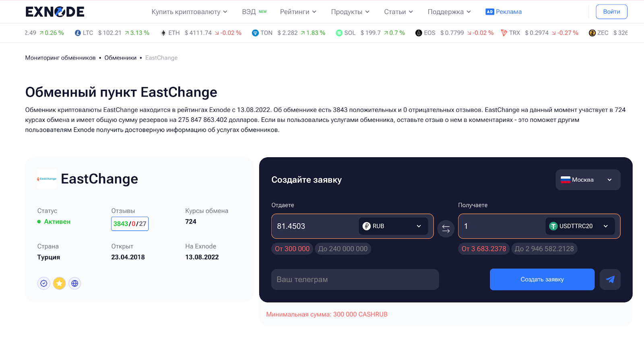Open the 3843/0/27 reviews counter
The height and width of the screenshot is (337, 644).
point(130,224)
